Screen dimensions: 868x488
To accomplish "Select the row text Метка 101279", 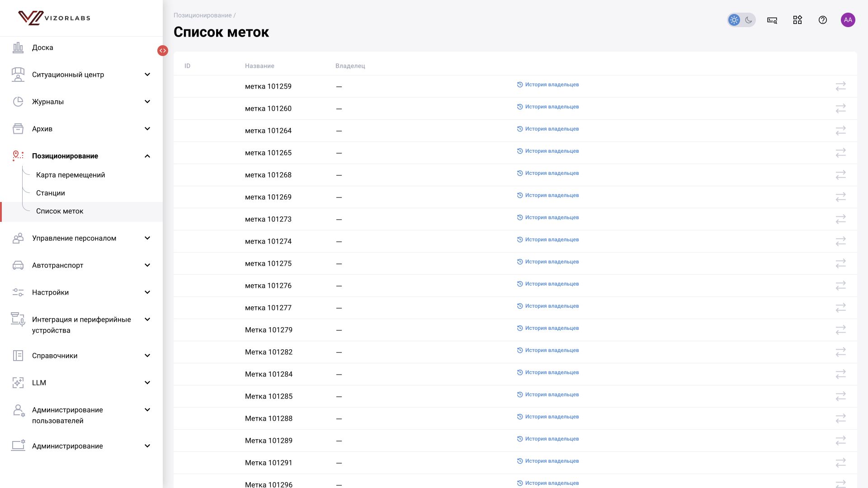I will point(269,330).
